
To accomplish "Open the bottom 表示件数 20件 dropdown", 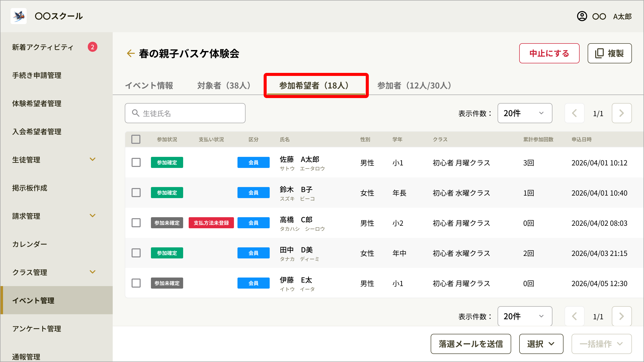I will pos(525,316).
